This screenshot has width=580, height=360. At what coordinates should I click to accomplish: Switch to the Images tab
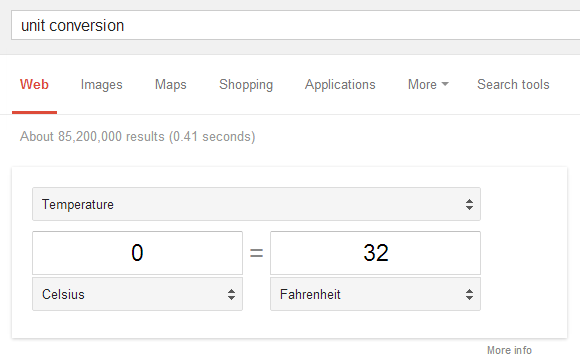click(x=101, y=85)
